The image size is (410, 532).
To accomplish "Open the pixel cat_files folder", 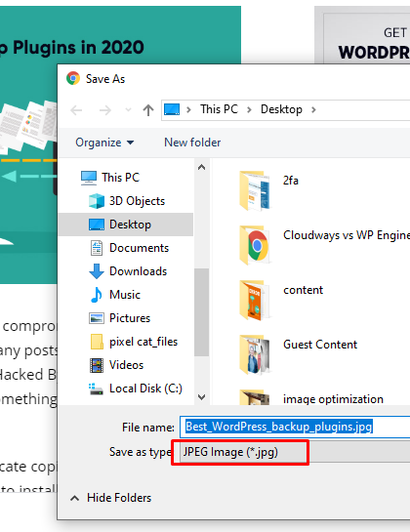I will point(134,342).
